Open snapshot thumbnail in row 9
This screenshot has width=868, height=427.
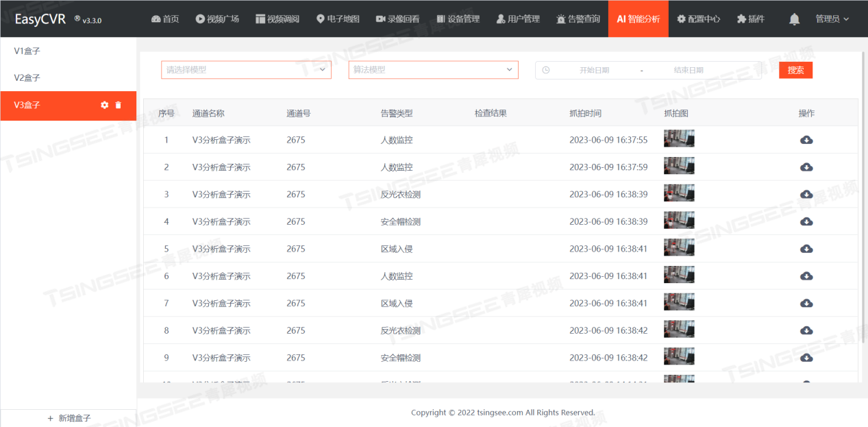[x=679, y=356]
